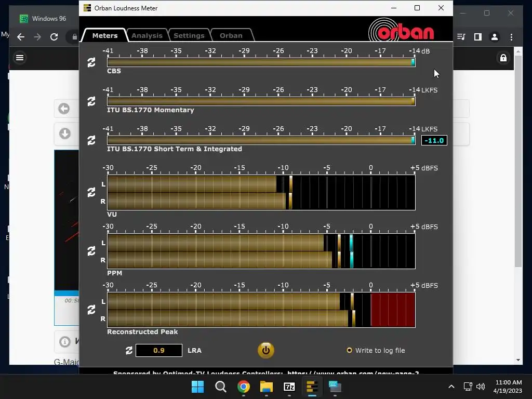Open the media controls icon in Chrome
This screenshot has width=532, height=399.
(461, 37)
